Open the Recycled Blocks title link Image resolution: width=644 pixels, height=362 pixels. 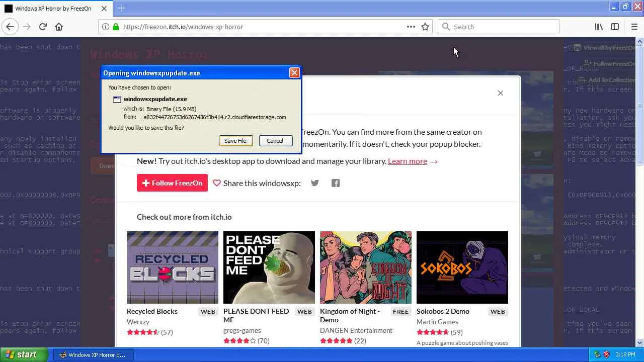[152, 311]
